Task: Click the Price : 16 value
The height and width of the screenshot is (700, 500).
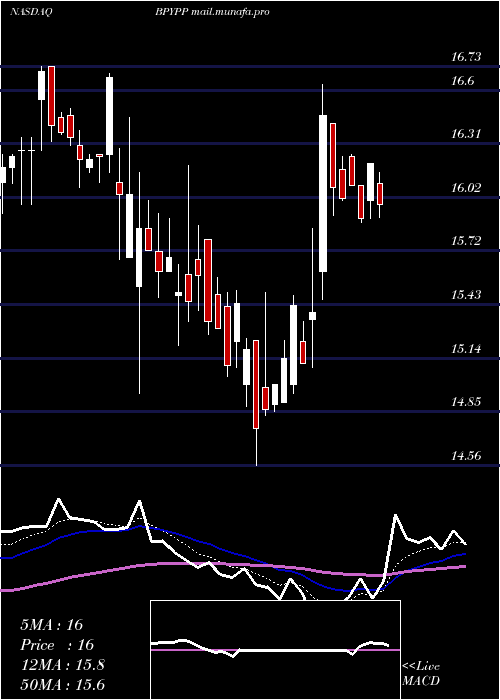Action: [57, 645]
